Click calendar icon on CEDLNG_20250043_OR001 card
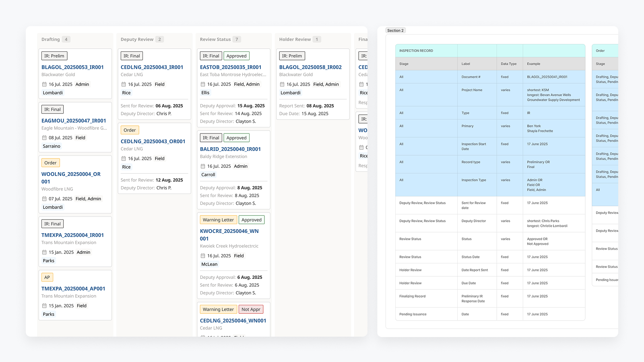The width and height of the screenshot is (644, 362). (x=124, y=159)
